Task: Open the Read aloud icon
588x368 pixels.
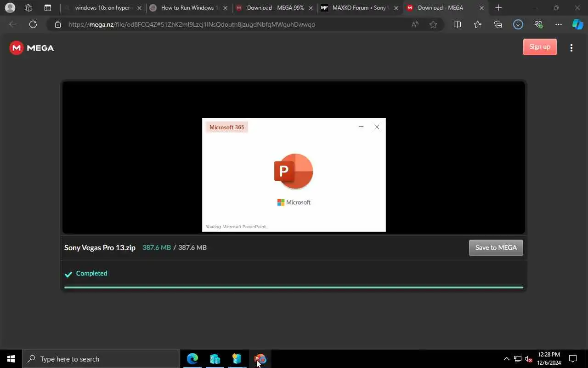Action: click(x=415, y=24)
